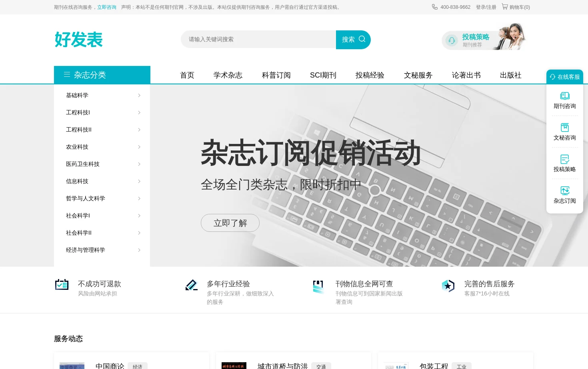Click the 期刊咨询 book icon
The image size is (588, 369).
click(565, 96)
